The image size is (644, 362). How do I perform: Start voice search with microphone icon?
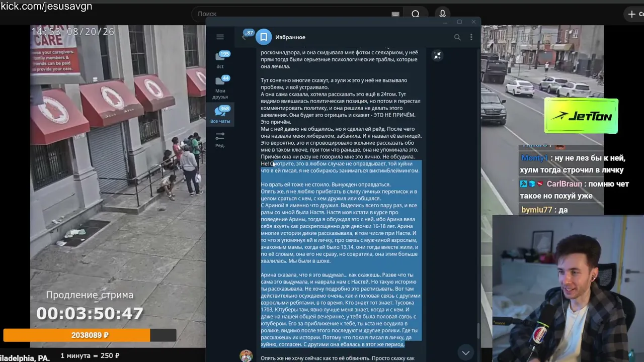coord(442,14)
